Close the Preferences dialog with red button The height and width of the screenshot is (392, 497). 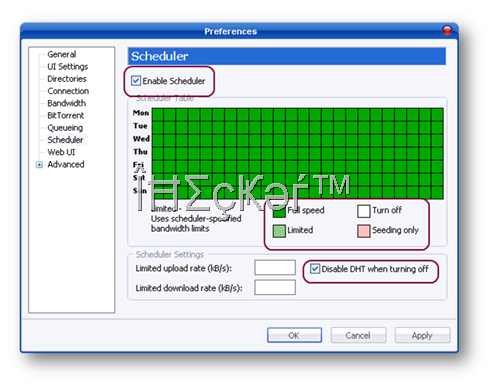click(x=447, y=30)
